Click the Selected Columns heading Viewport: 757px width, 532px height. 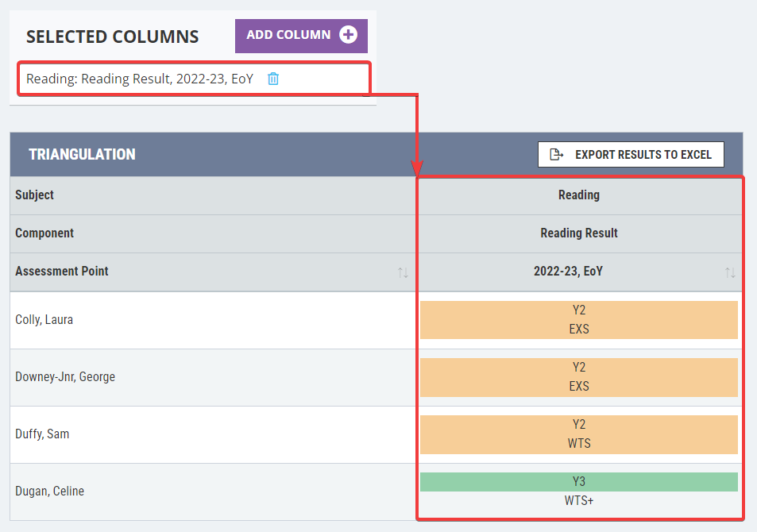[x=112, y=37]
